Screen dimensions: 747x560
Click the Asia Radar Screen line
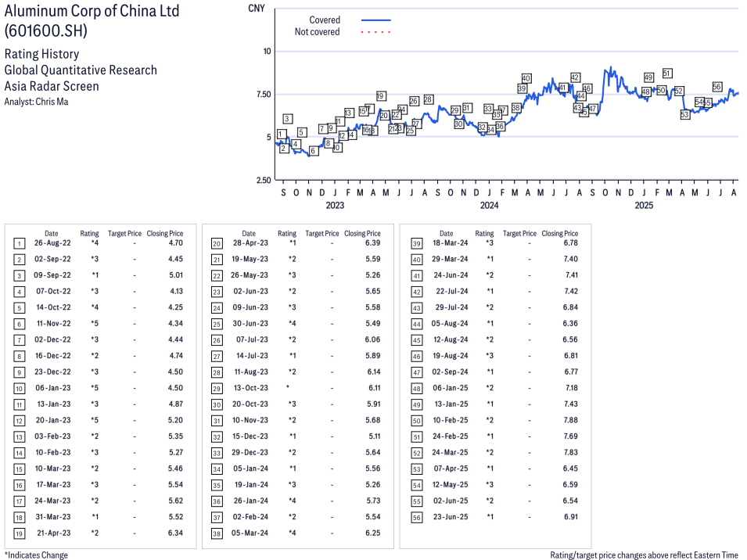click(52, 86)
